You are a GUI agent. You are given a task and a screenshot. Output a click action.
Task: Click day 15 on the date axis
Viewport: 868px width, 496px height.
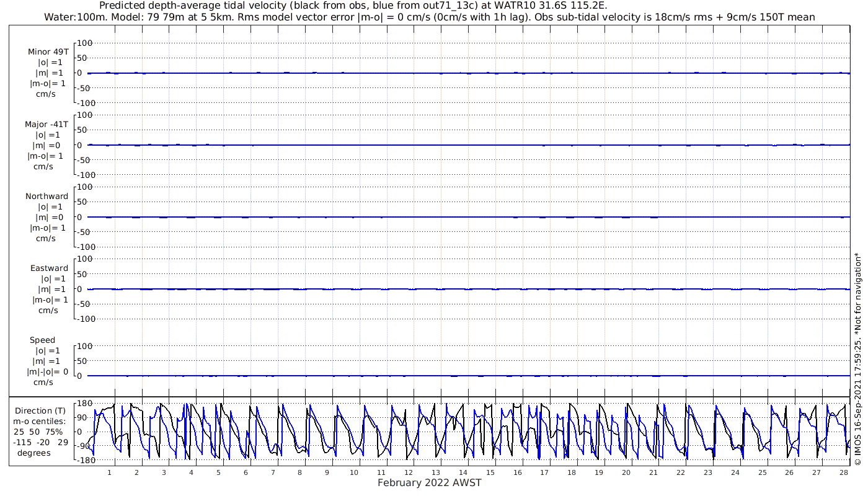point(490,472)
